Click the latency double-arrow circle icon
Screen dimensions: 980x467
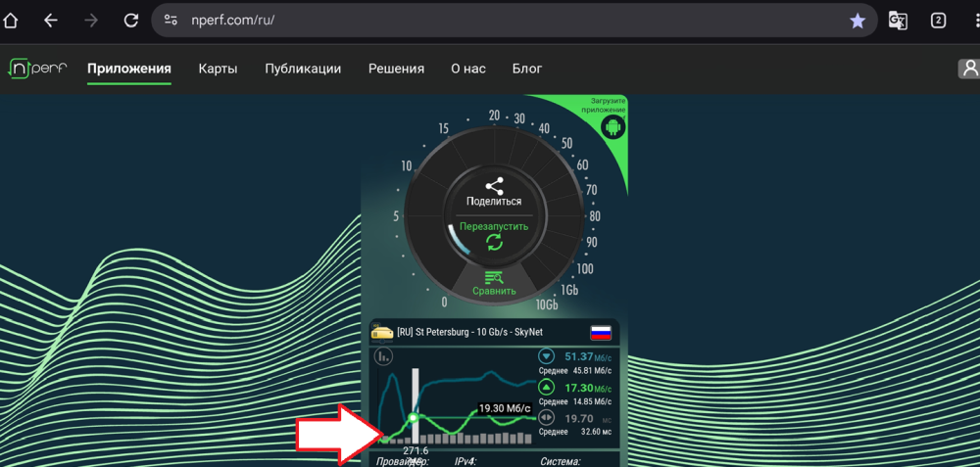click(547, 418)
